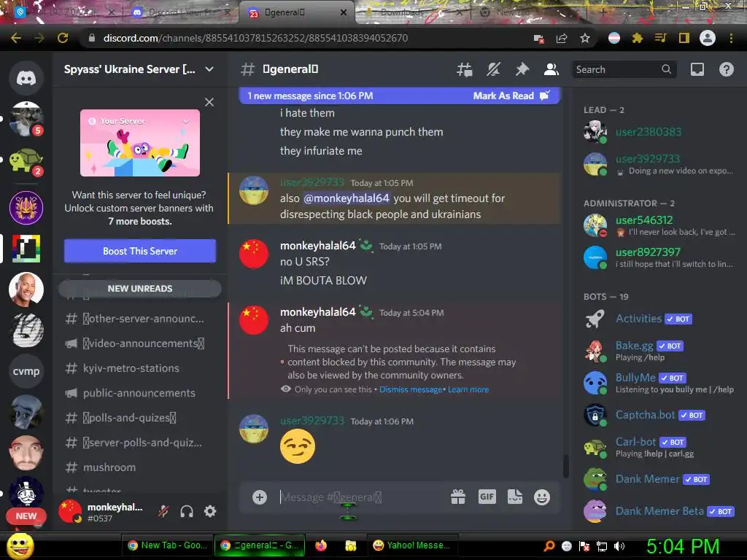The image size is (747, 560).
Task: Open Discord Help question mark icon
Action: point(726,69)
